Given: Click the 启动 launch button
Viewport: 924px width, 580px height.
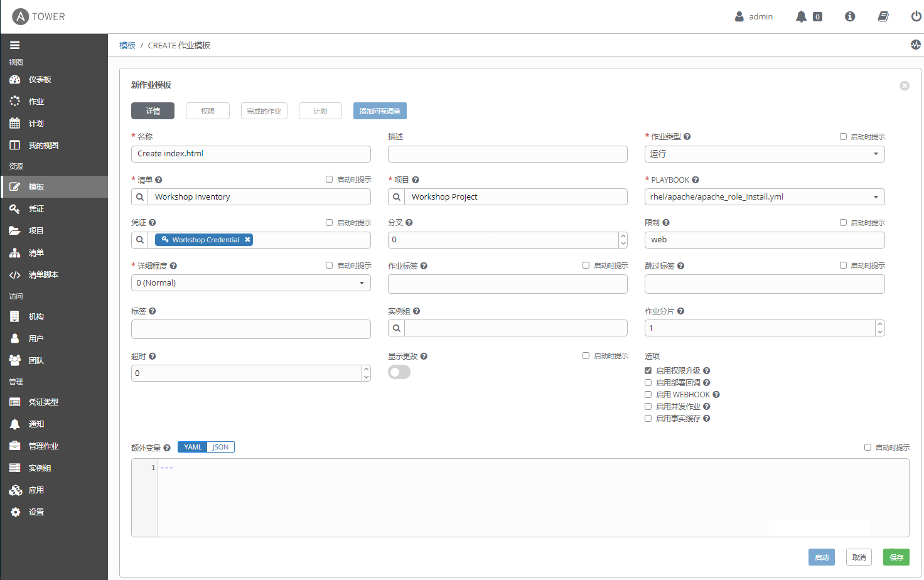Looking at the screenshot, I should (x=822, y=557).
